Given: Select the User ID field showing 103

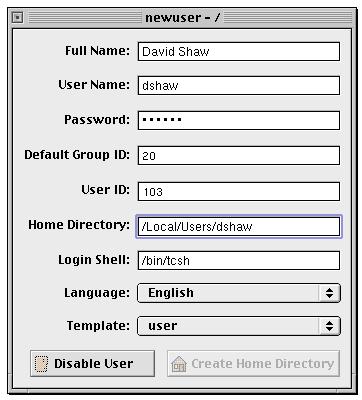Looking at the screenshot, I should coord(239,191).
